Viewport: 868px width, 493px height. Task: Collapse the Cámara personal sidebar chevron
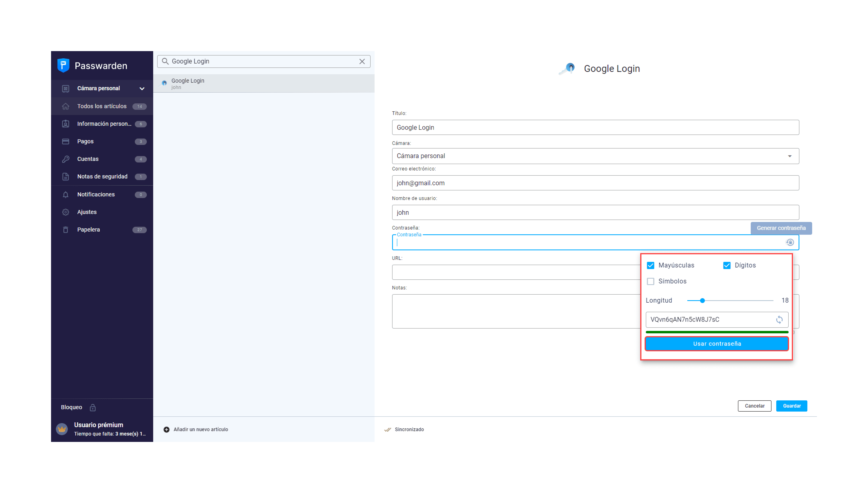click(x=142, y=88)
